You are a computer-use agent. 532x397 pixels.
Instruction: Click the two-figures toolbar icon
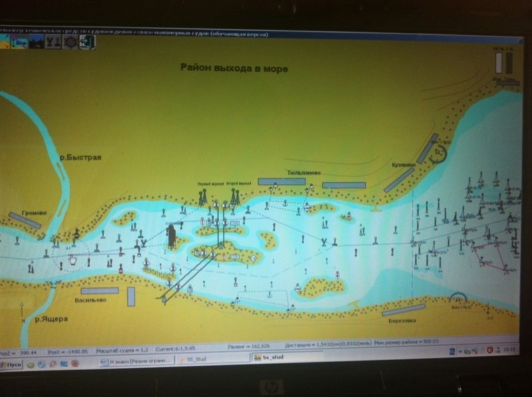(53, 41)
